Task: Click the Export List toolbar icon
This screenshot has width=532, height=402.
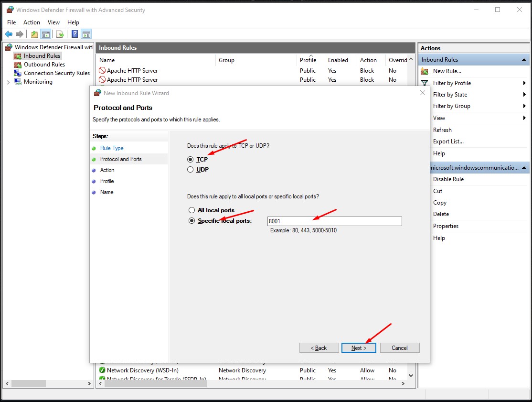Action: [x=60, y=34]
